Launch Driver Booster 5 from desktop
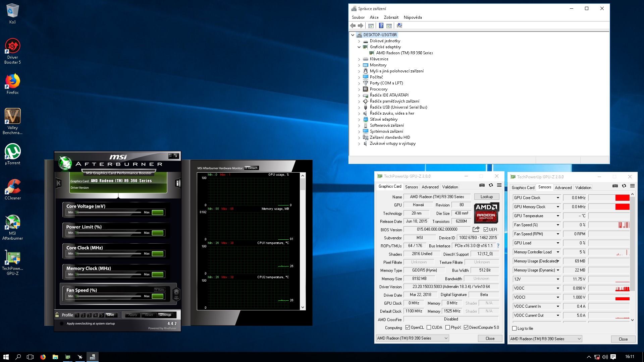The width and height of the screenshot is (644, 362). [12, 51]
